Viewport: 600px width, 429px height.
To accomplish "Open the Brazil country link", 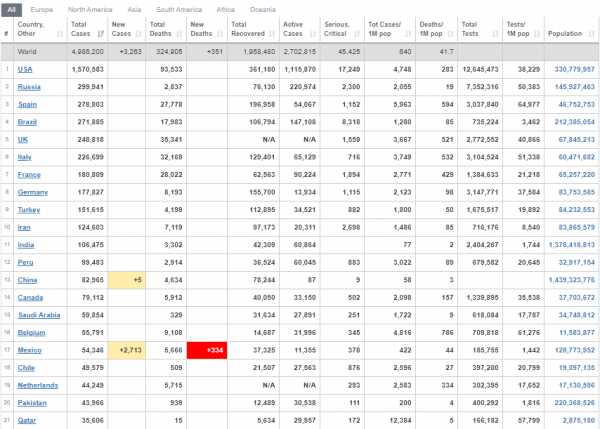I will tap(27, 122).
